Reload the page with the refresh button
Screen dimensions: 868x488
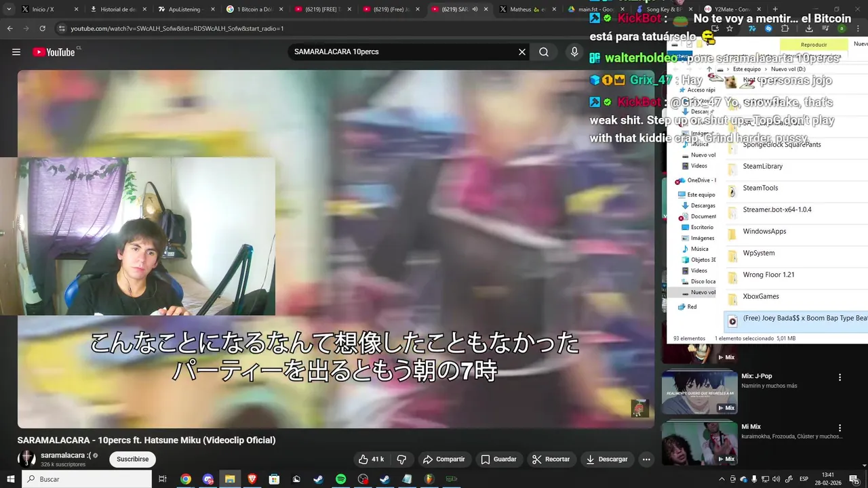[42, 28]
